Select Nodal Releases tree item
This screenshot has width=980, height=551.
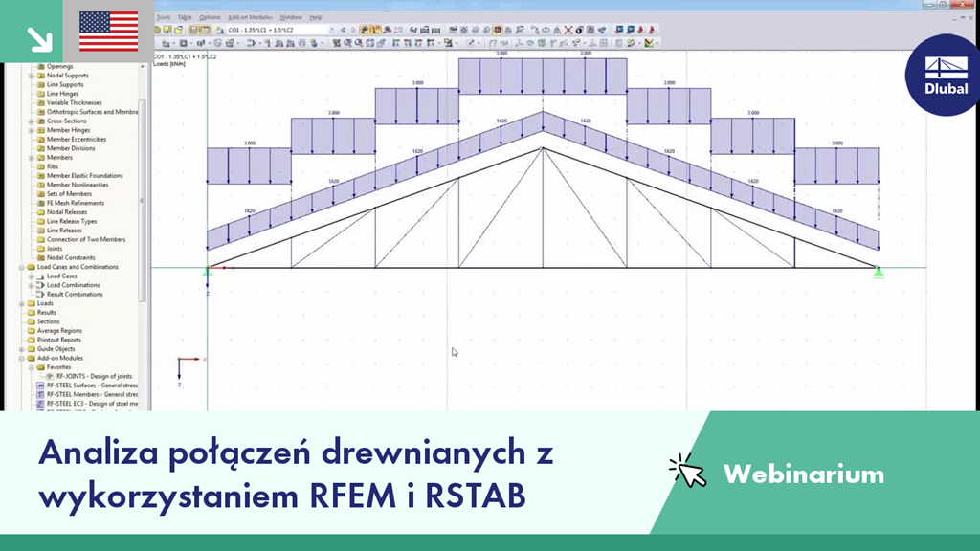[x=67, y=212]
